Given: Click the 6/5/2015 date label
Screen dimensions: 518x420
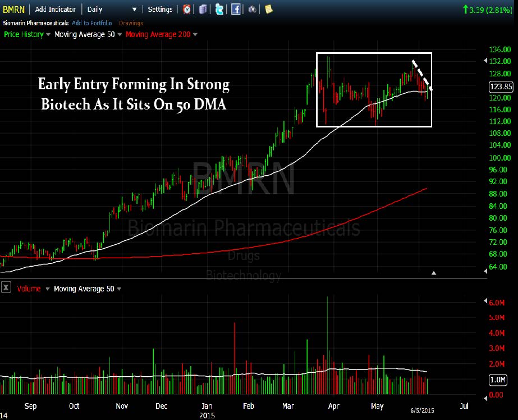Looking at the screenshot, I should click(x=422, y=410).
